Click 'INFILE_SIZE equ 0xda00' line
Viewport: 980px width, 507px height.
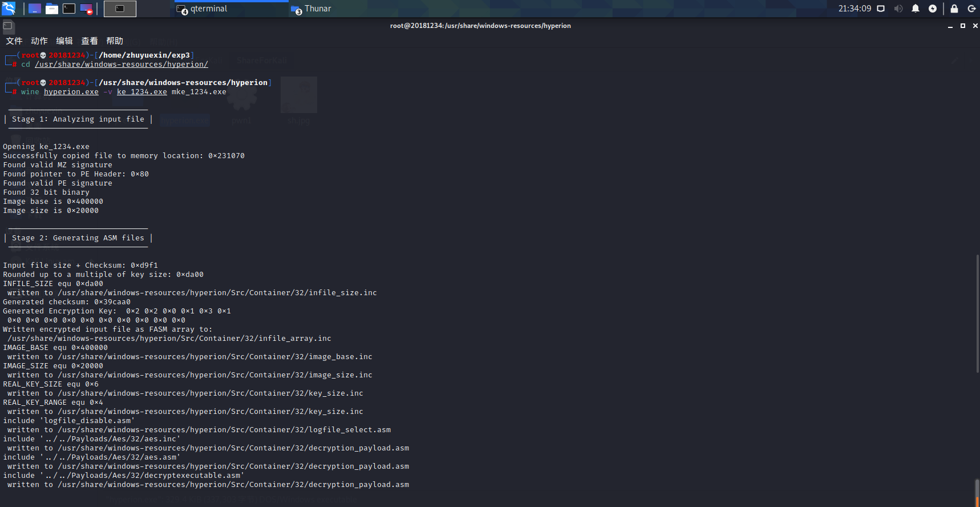click(x=53, y=284)
